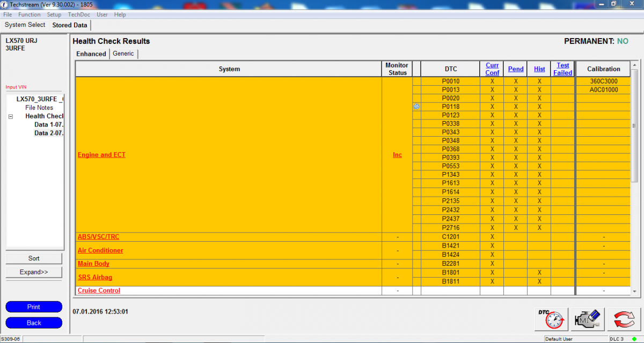The height and width of the screenshot is (343, 644).
Task: Click Default User in the status bar
Action: (x=559, y=339)
